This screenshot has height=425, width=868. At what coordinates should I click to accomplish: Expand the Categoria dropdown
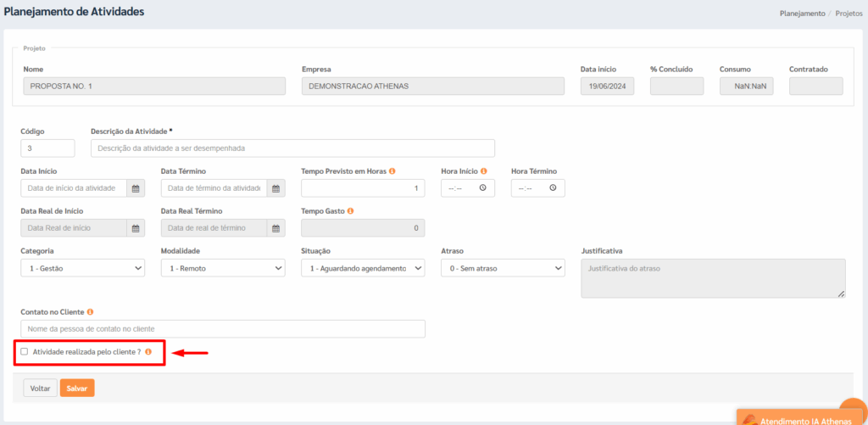(x=82, y=268)
